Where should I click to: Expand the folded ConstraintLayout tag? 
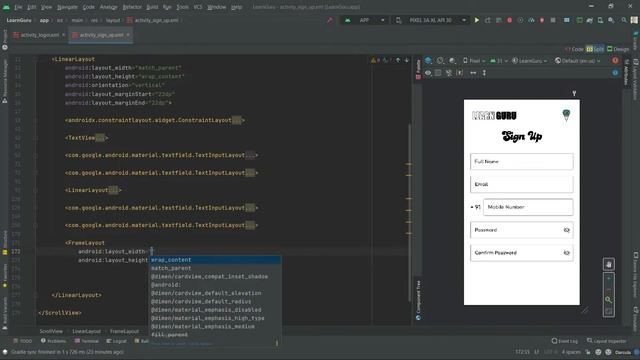[236, 120]
